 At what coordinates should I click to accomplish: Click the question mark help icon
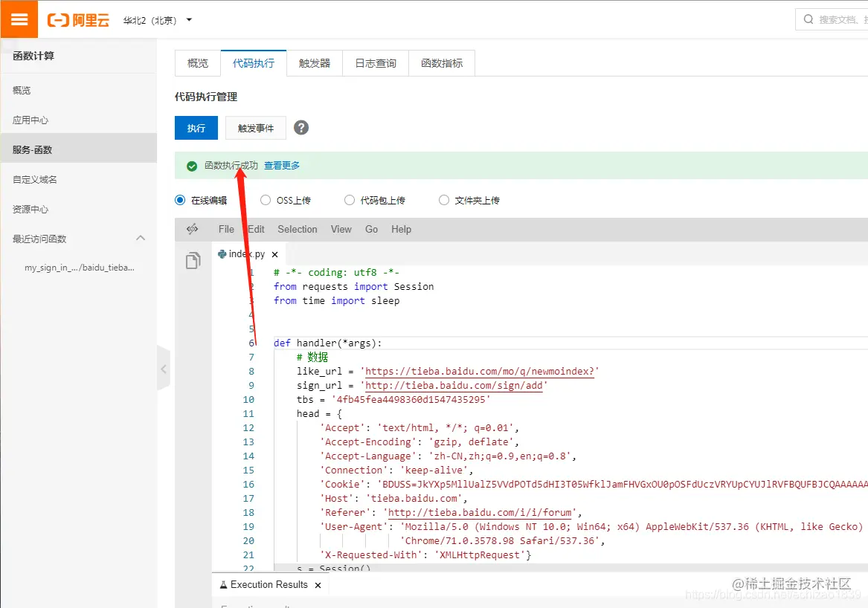tap(301, 128)
